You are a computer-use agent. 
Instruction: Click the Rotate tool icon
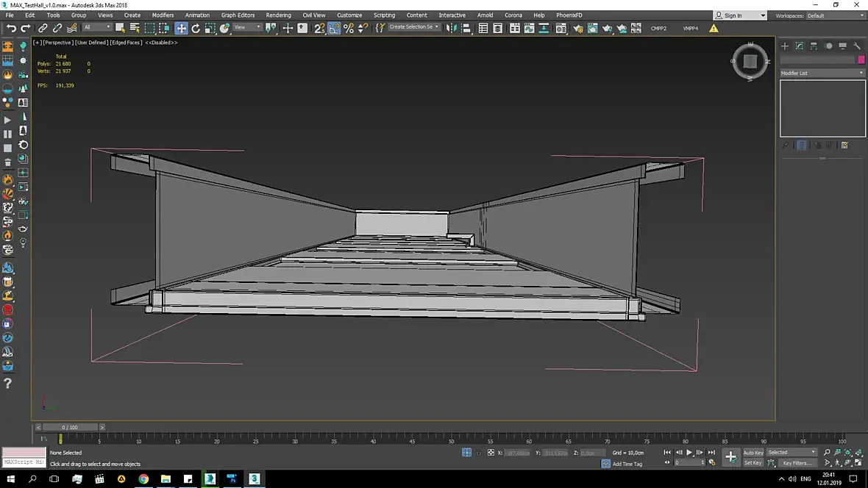tap(196, 28)
